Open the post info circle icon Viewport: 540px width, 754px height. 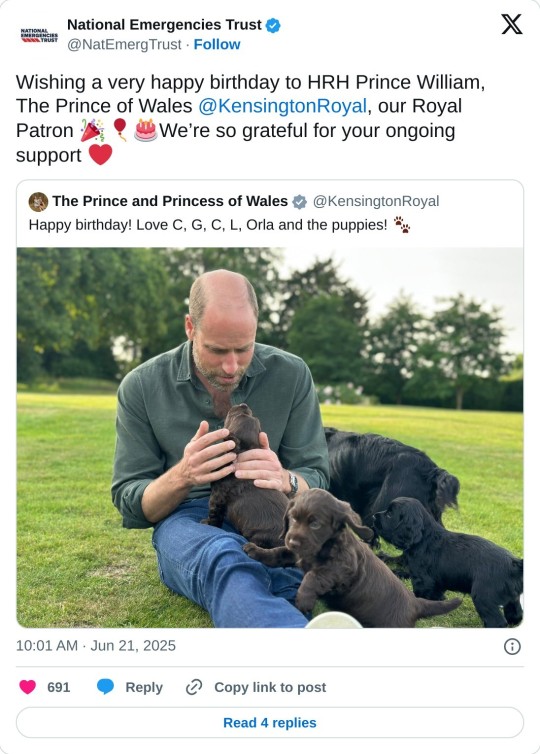tap(512, 646)
